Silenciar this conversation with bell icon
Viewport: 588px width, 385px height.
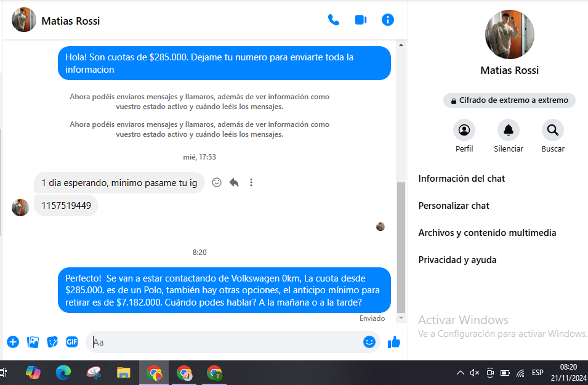pos(508,130)
